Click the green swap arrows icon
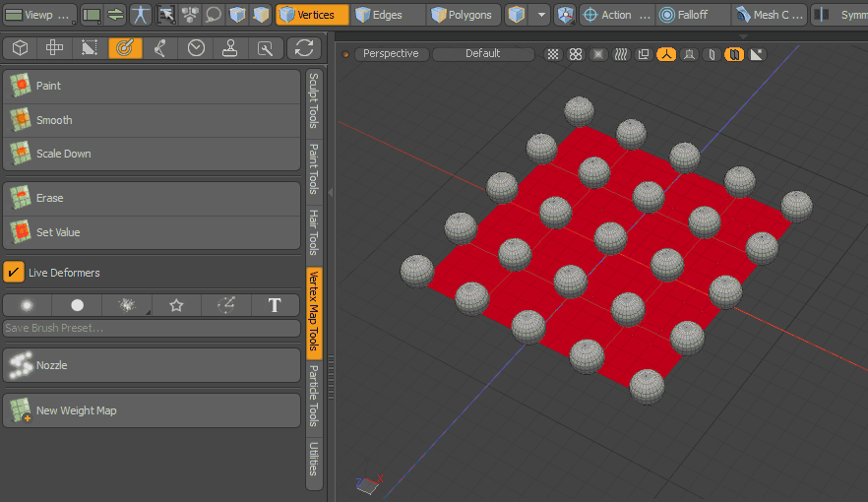 115,15
